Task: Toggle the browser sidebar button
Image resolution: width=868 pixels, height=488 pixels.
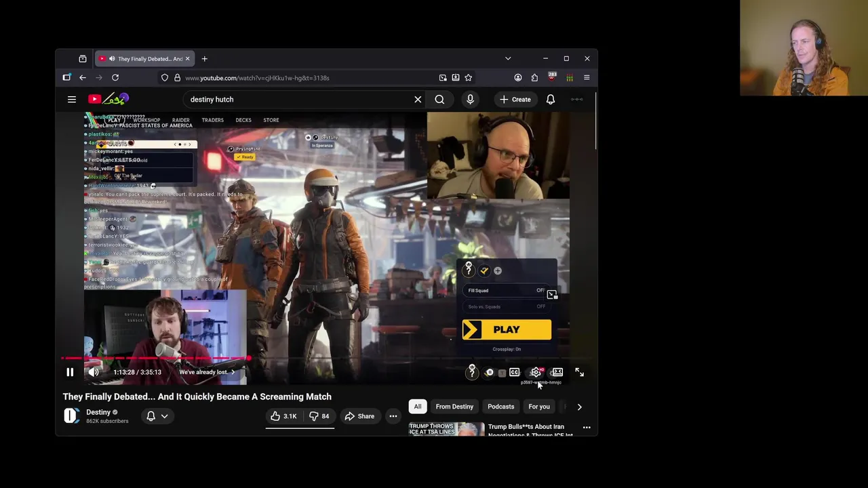Action: [66, 78]
